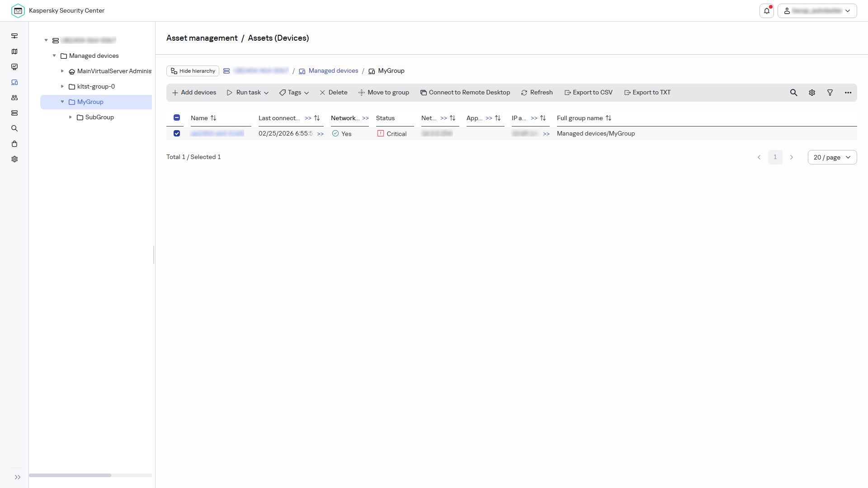The image size is (868, 488).
Task: Sort by the Name column
Action: click(x=213, y=118)
